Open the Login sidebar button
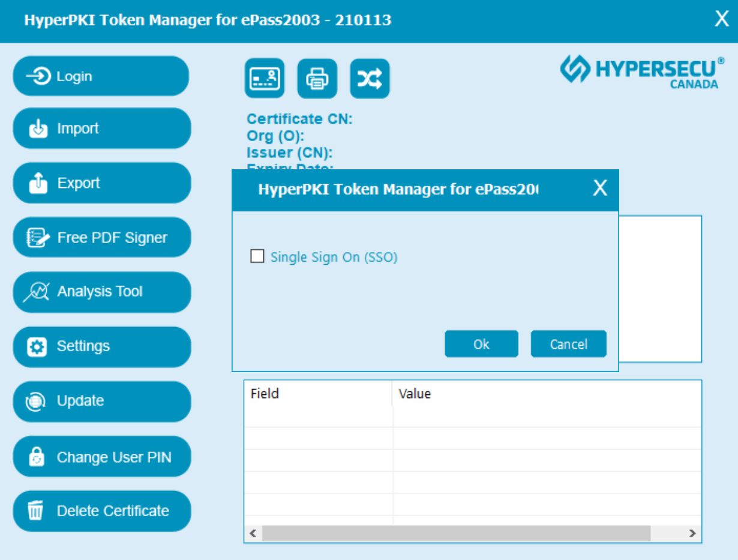Viewport: 738px width, 560px height. (x=101, y=76)
